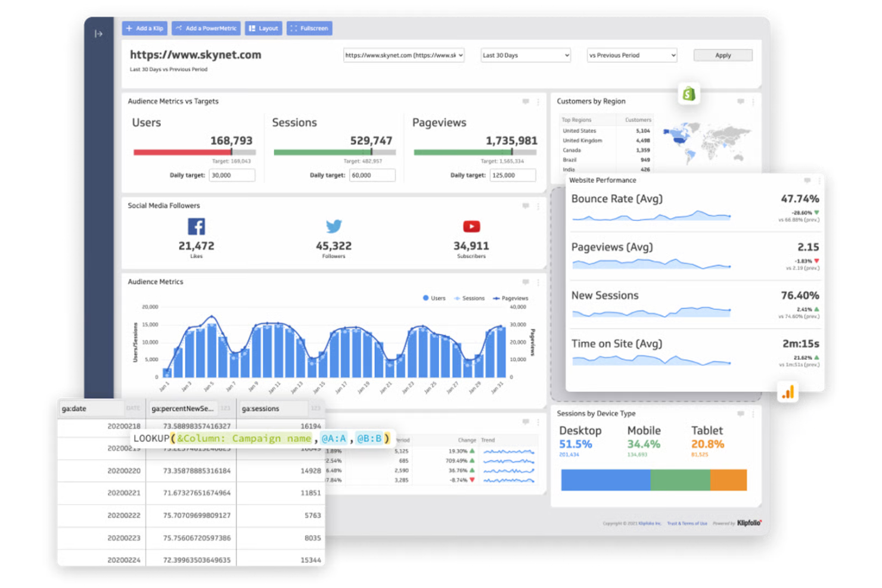The width and height of the screenshot is (882, 588).
Task: Open the website URL selector dropdown
Action: [x=404, y=55]
